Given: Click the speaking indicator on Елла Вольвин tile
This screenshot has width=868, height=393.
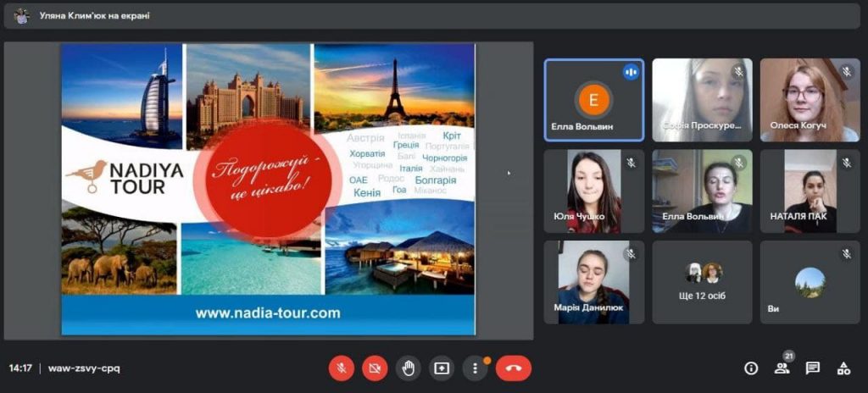Looking at the screenshot, I should 631,72.
